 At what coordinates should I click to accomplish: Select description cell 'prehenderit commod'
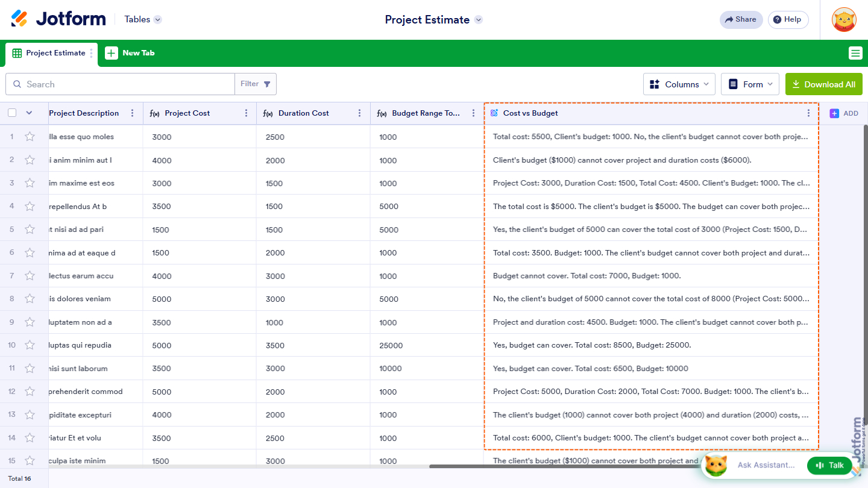96,392
